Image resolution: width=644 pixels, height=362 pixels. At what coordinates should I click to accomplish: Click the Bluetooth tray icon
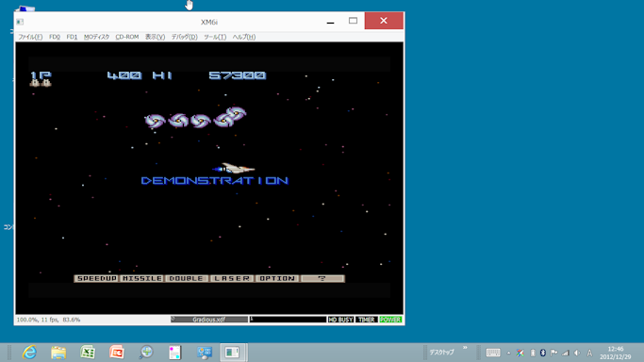pos(542,353)
